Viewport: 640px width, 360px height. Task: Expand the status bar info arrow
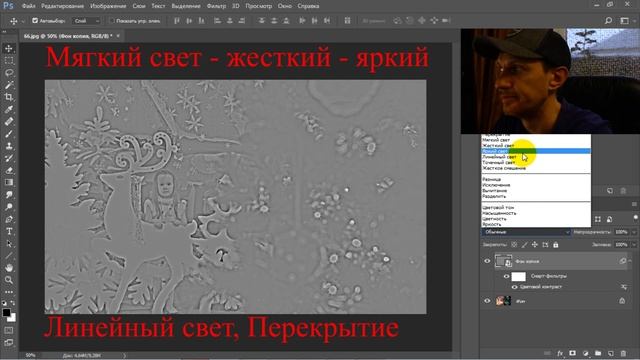(124, 356)
